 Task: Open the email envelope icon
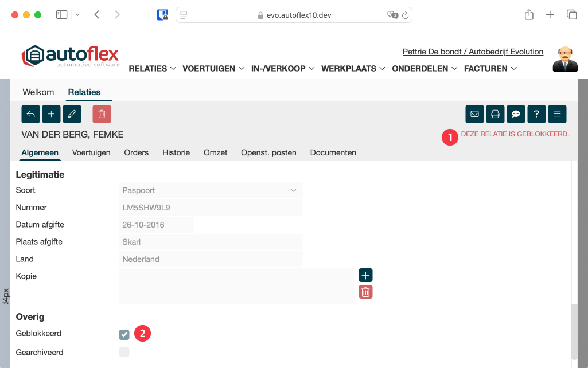[x=474, y=114]
